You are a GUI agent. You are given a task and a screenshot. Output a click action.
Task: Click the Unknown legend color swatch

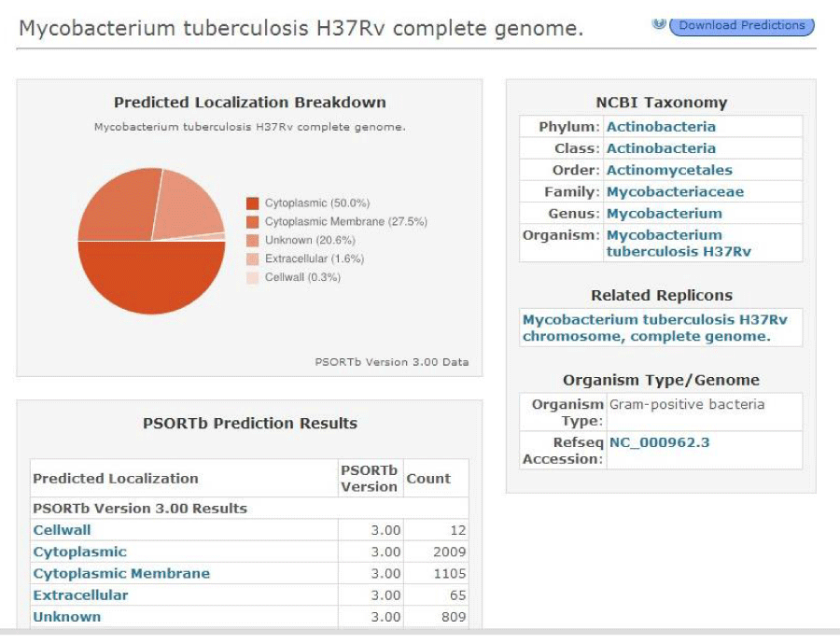coord(252,241)
